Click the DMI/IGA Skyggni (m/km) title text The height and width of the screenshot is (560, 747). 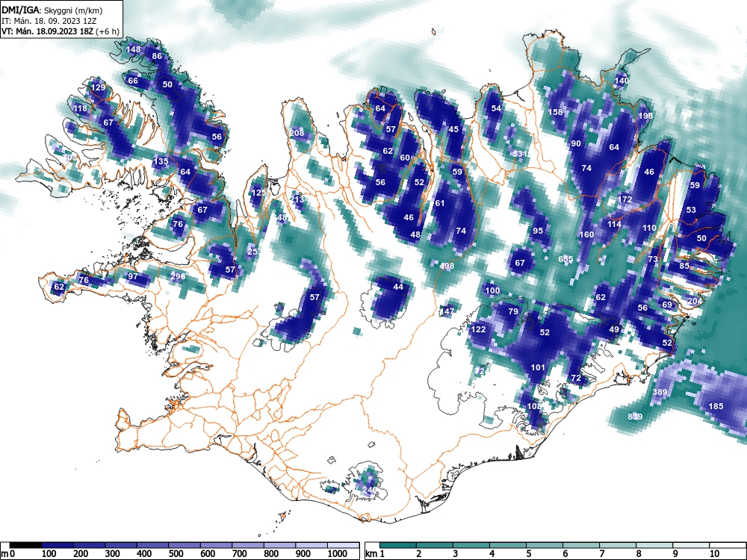coord(52,10)
